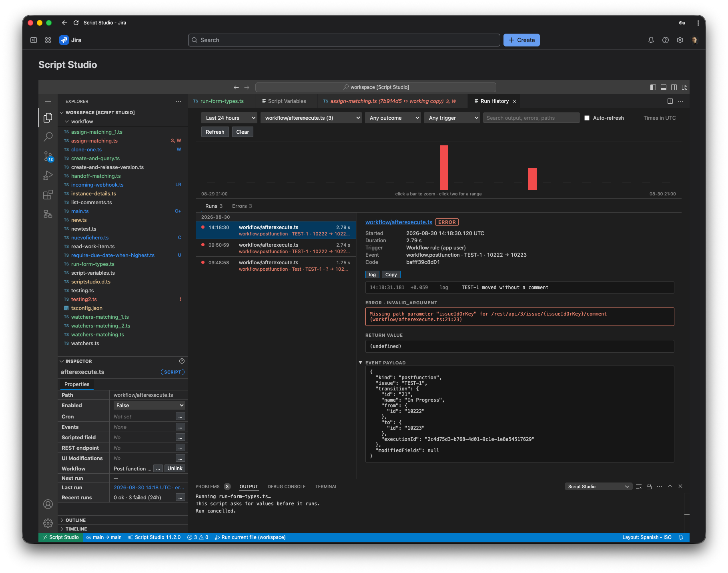Open the Search view in activity bar
This screenshot has height=573, width=728.
(48, 137)
